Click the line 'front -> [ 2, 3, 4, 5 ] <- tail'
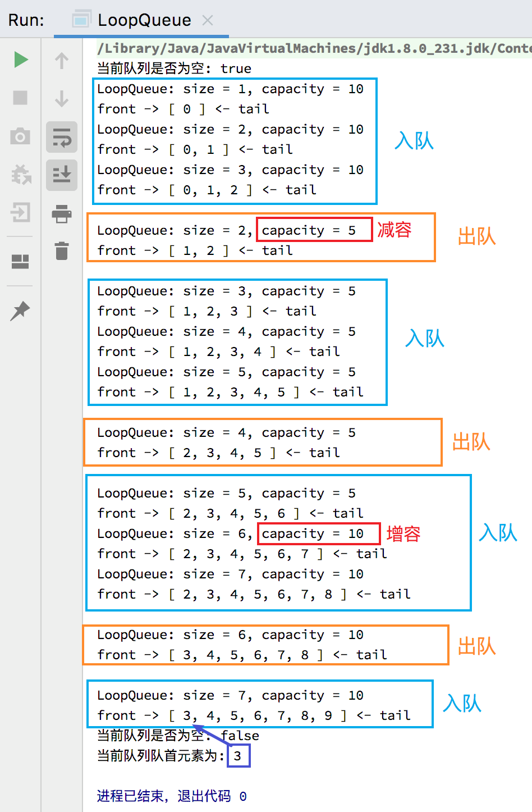This screenshot has width=532, height=812. point(218,453)
